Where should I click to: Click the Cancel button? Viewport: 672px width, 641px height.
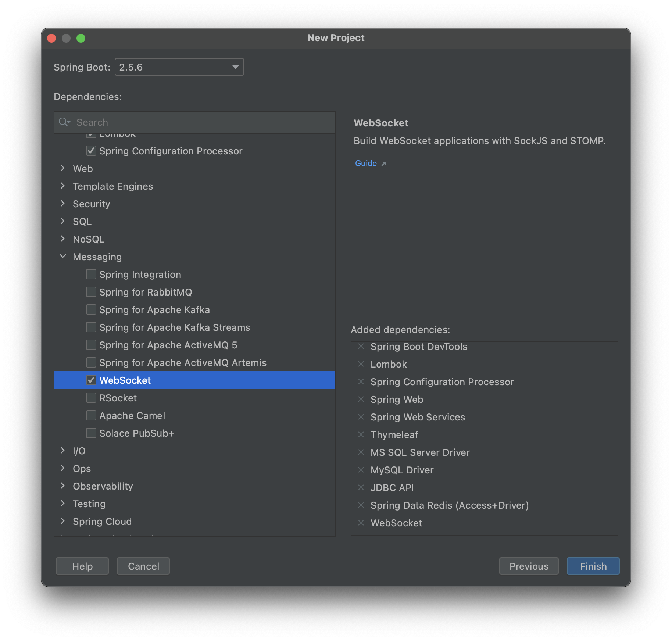(143, 566)
